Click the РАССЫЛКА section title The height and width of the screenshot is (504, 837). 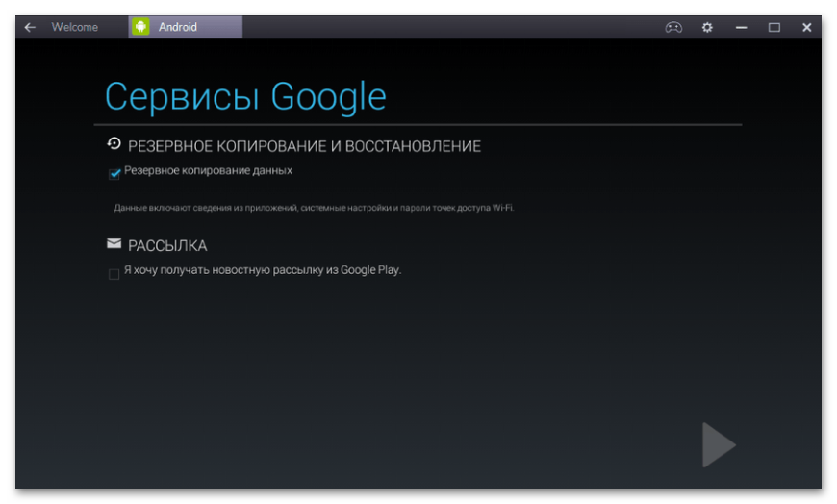[x=167, y=245]
